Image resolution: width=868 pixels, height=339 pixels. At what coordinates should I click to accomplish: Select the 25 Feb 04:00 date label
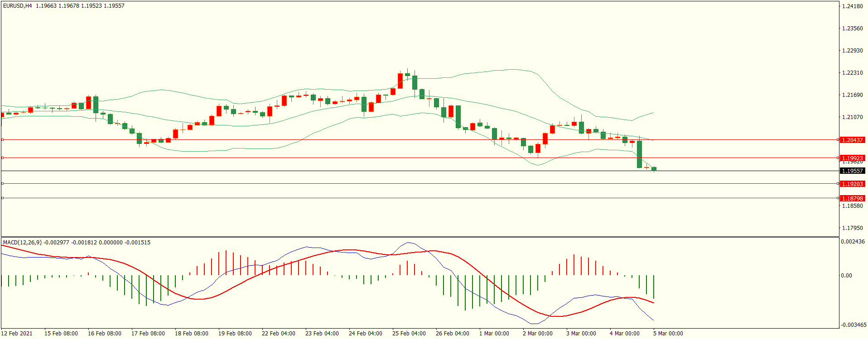(409, 334)
